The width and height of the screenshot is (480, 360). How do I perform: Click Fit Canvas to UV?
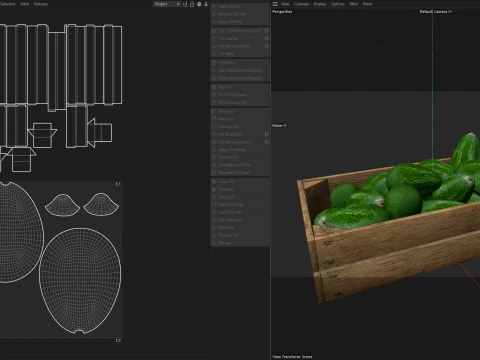coord(240,102)
